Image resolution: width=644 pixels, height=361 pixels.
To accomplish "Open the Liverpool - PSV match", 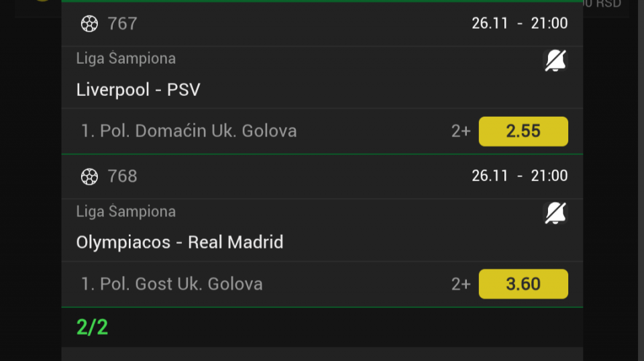I will coord(138,90).
